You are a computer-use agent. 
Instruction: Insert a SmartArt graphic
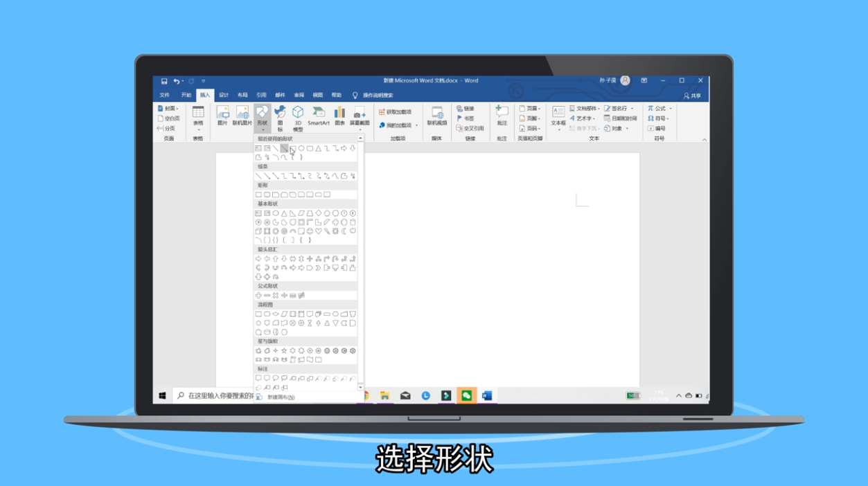[319, 116]
